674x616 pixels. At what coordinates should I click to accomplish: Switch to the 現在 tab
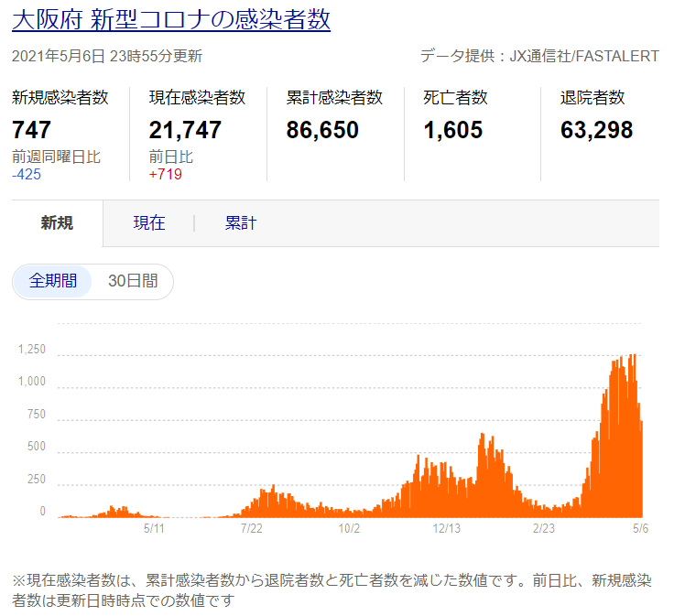click(148, 223)
